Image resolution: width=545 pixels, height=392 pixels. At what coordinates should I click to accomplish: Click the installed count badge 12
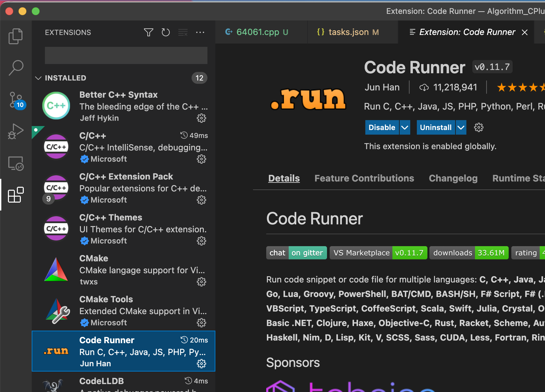click(x=200, y=78)
